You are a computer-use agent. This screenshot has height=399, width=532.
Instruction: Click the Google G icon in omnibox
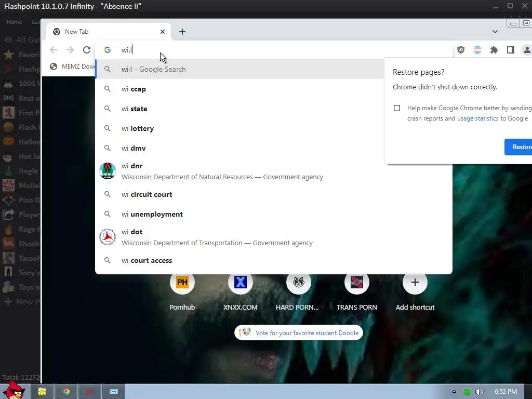[108, 50]
